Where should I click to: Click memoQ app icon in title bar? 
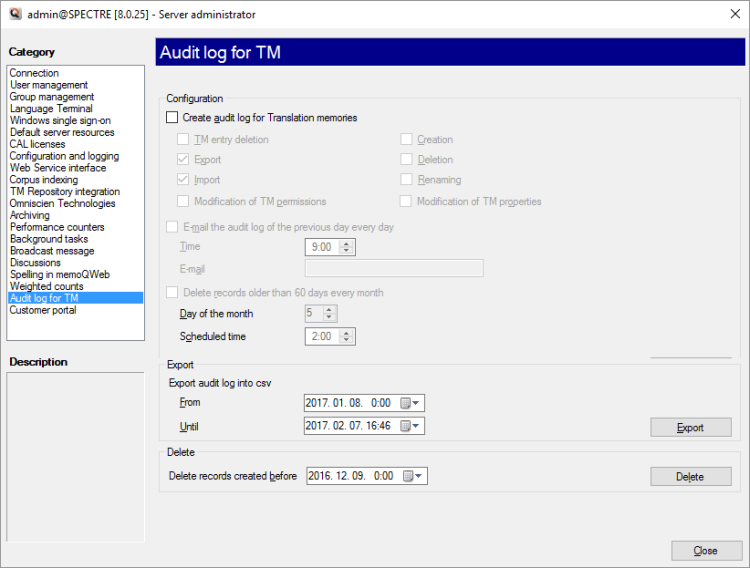pos(16,14)
